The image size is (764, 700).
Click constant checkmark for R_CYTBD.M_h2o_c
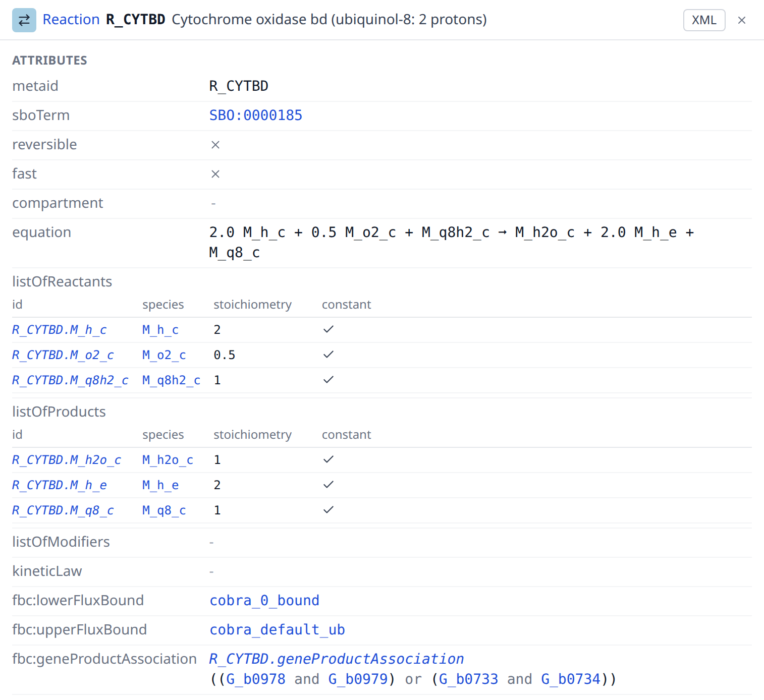tap(329, 459)
